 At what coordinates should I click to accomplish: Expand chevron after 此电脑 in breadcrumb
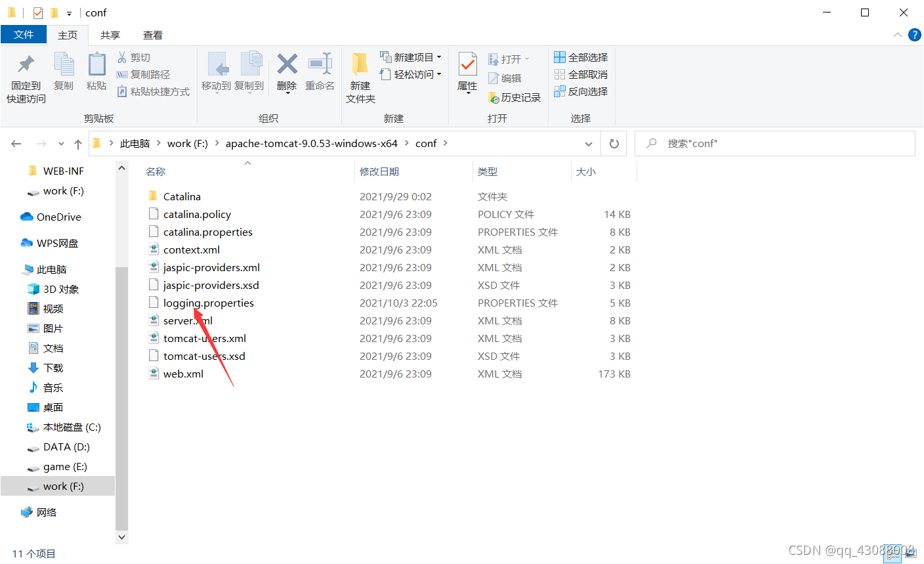coord(158,142)
